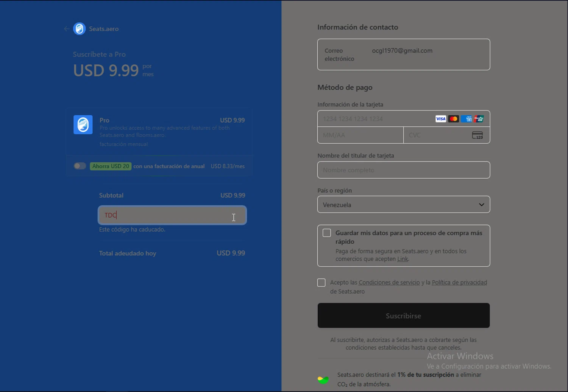This screenshot has height=392, width=568.
Task: Open the Link hyperlink
Action: click(x=403, y=259)
